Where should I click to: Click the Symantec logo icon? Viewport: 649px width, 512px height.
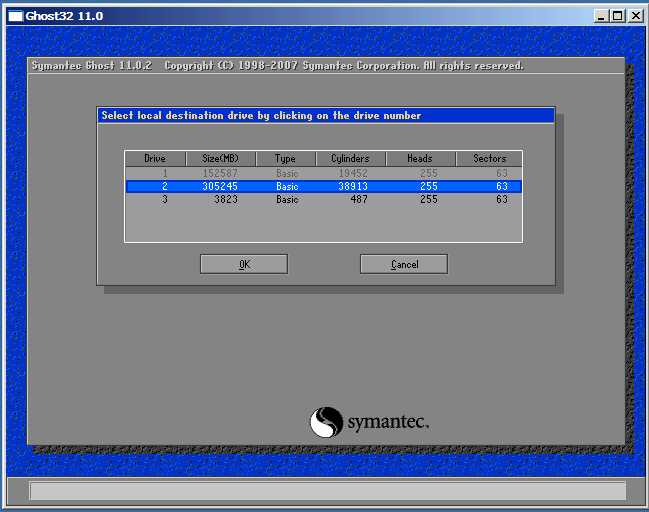326,422
